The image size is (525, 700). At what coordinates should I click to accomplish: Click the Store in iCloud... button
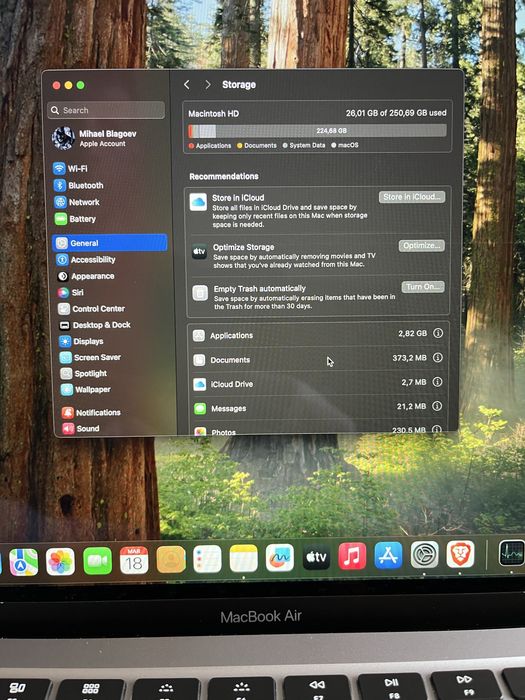(412, 197)
